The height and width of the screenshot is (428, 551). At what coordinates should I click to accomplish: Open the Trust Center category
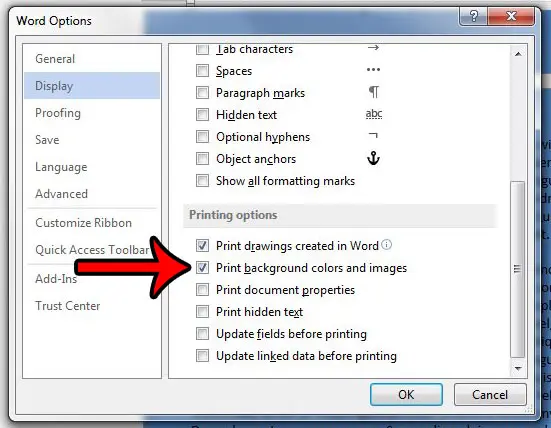(92, 306)
